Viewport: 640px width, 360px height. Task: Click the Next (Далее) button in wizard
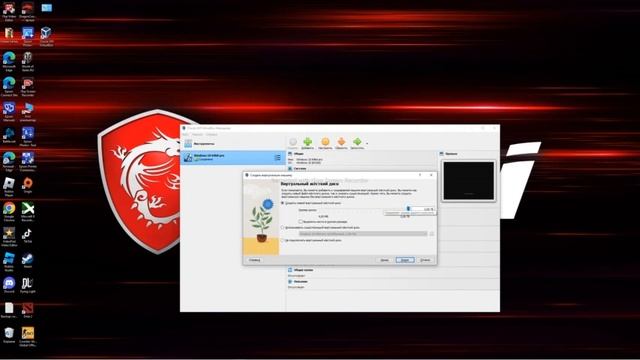tap(405, 260)
